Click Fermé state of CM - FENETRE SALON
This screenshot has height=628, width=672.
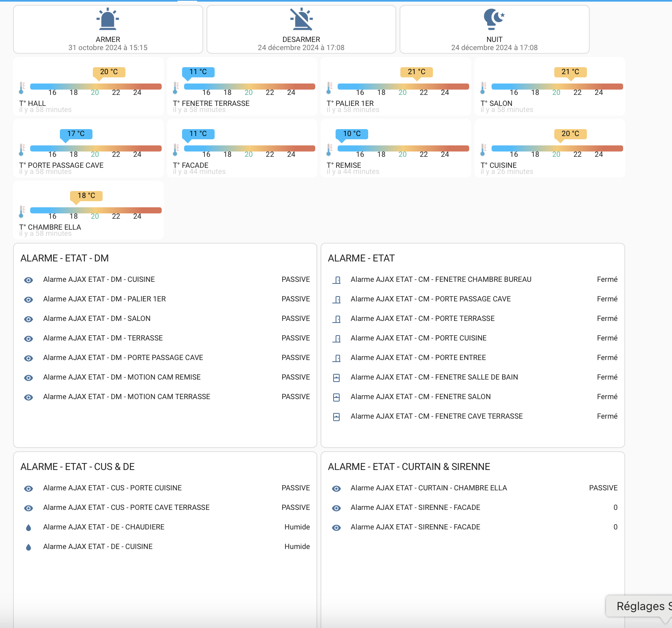coord(607,397)
